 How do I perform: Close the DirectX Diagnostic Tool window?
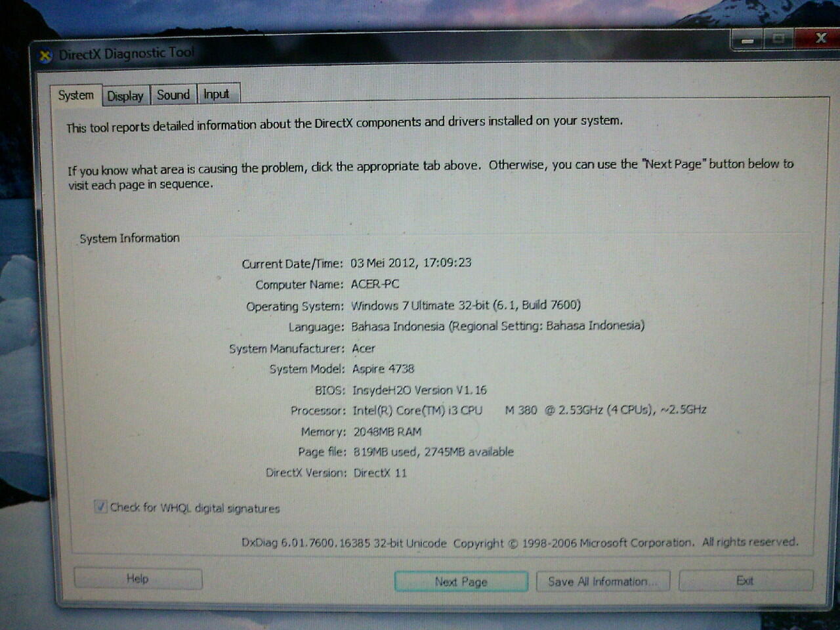pyautogui.click(x=819, y=38)
